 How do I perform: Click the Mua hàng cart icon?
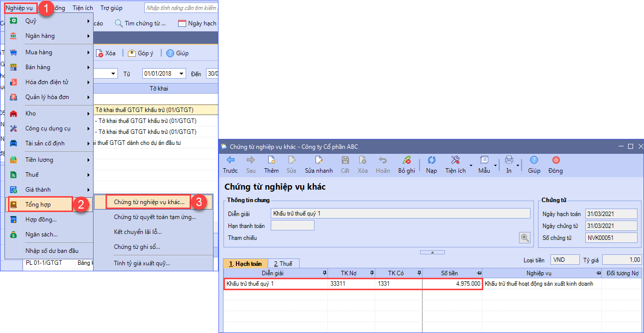[14, 52]
